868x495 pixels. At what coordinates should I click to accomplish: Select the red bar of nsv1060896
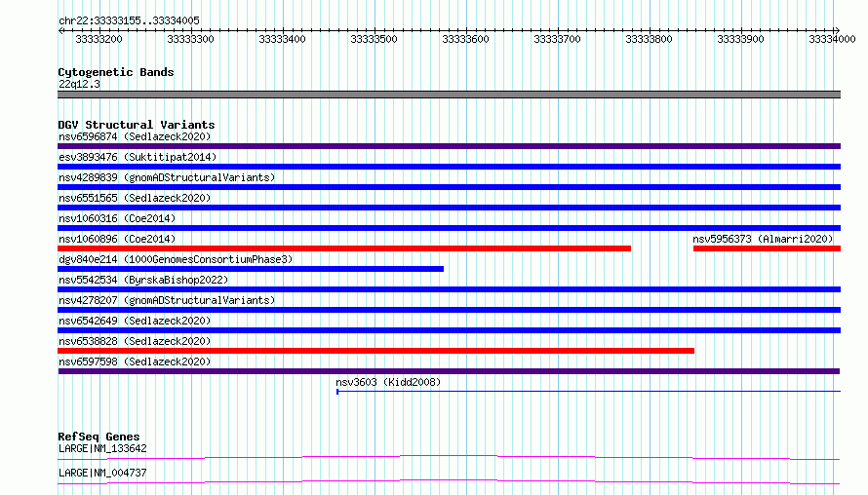pos(344,248)
